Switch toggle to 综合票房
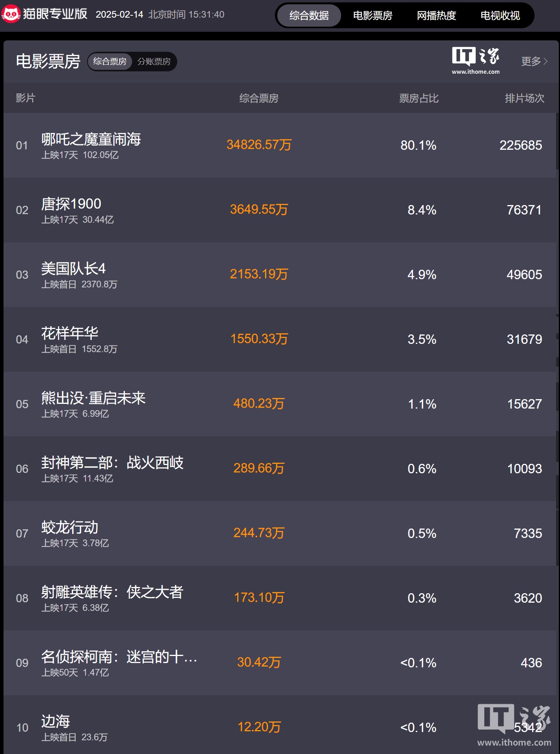This screenshot has width=560, height=754. coord(110,62)
